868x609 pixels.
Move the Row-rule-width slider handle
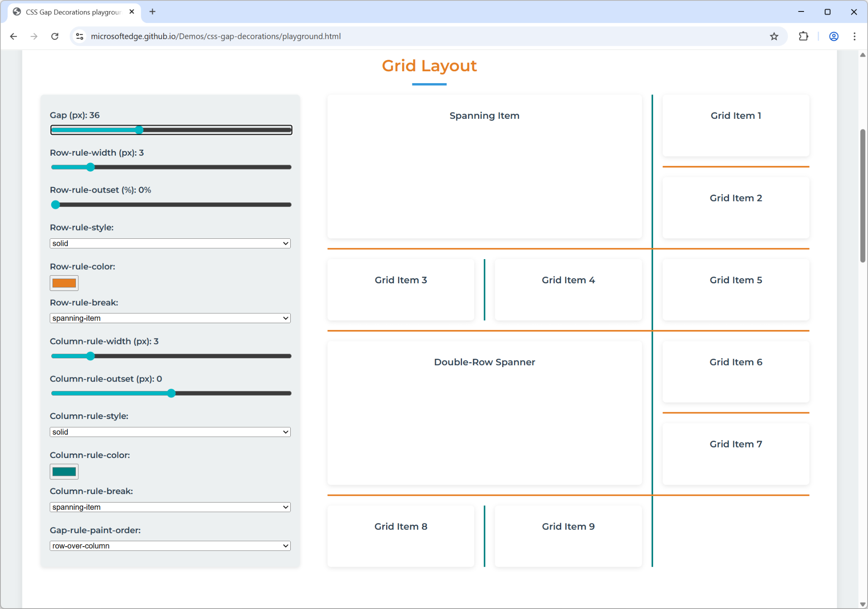click(90, 167)
